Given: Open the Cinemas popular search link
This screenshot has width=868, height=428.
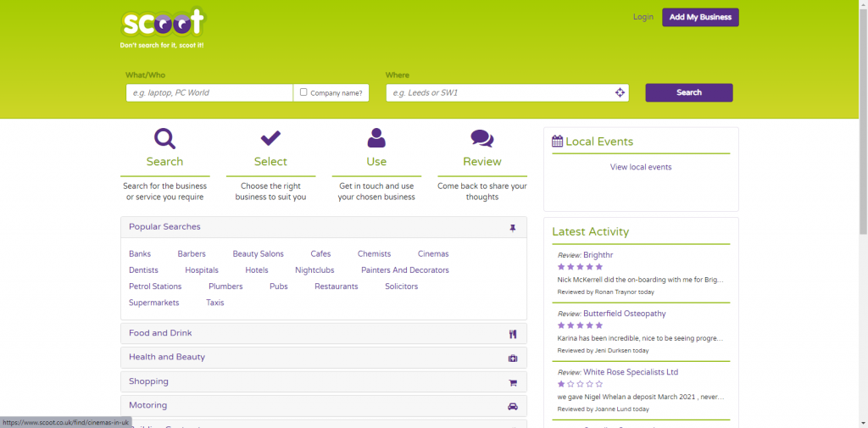Looking at the screenshot, I should 433,253.
